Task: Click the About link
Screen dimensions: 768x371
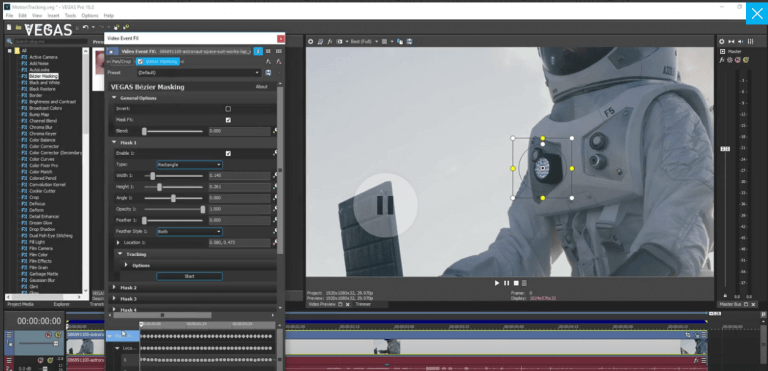Action: 262,87
